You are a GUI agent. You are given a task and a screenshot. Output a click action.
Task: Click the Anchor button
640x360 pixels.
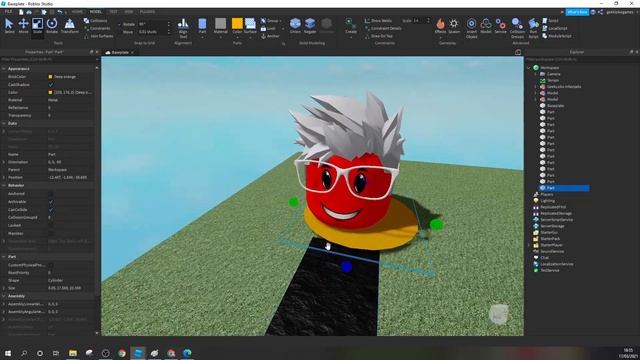tap(270, 36)
